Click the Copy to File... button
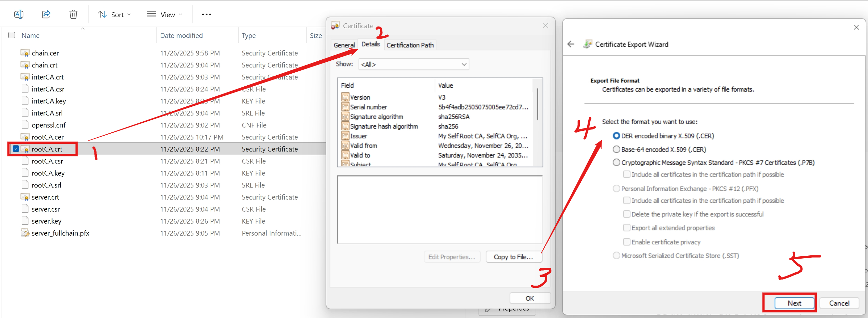 tap(514, 257)
